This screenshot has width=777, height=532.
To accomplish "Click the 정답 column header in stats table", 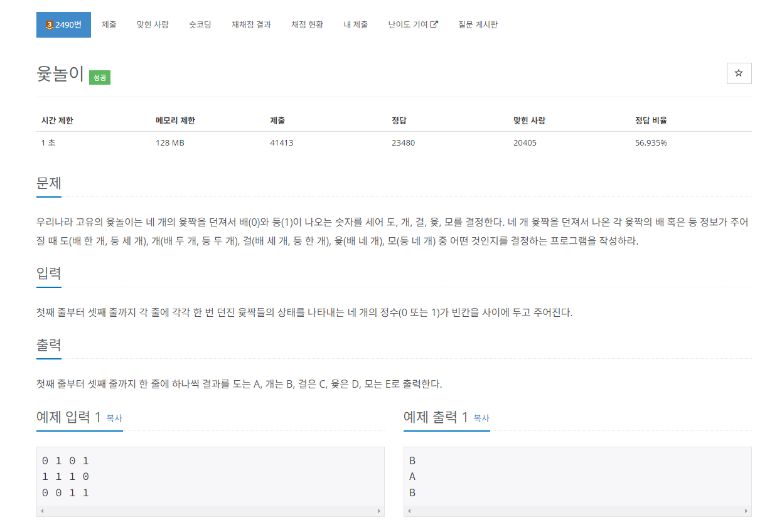I will [399, 120].
